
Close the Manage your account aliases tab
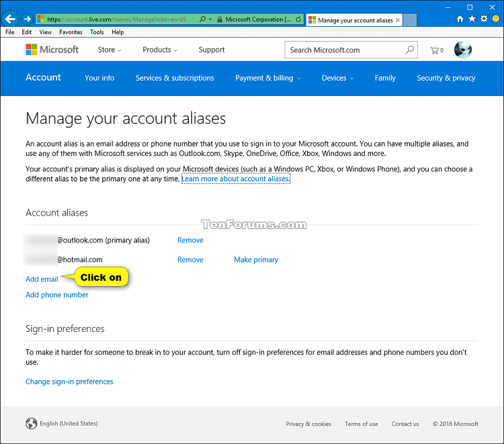tap(398, 20)
